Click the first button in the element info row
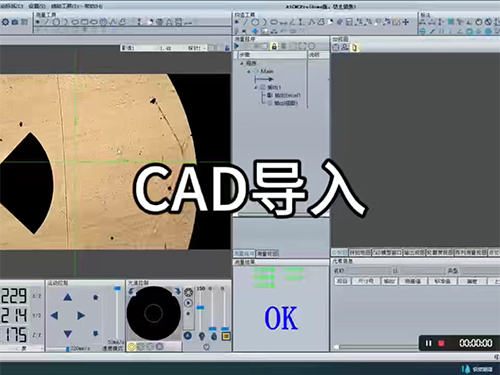The height and width of the screenshot is (375, 500). [342, 281]
